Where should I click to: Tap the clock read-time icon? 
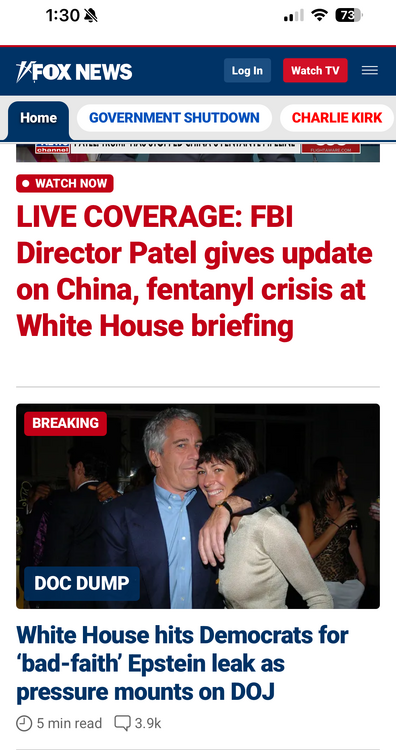pos(24,723)
